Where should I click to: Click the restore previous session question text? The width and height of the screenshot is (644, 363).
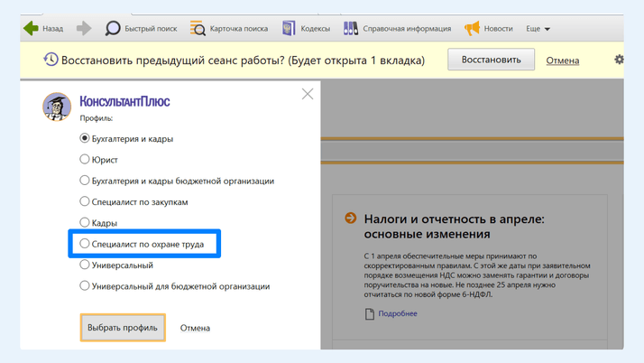244,60
